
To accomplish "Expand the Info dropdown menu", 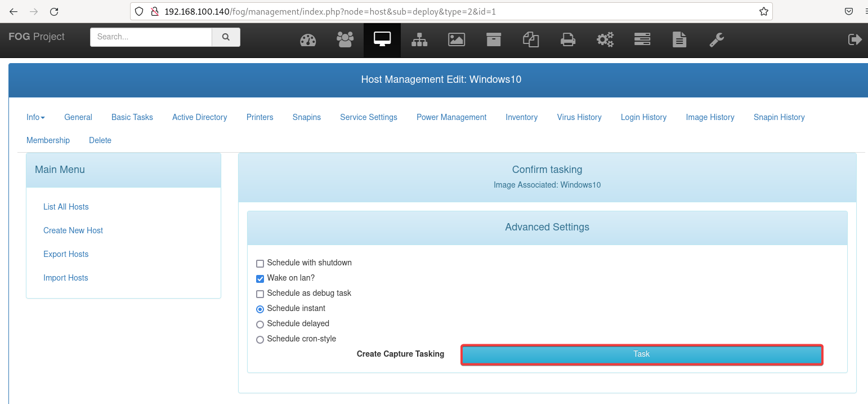I will [x=35, y=117].
